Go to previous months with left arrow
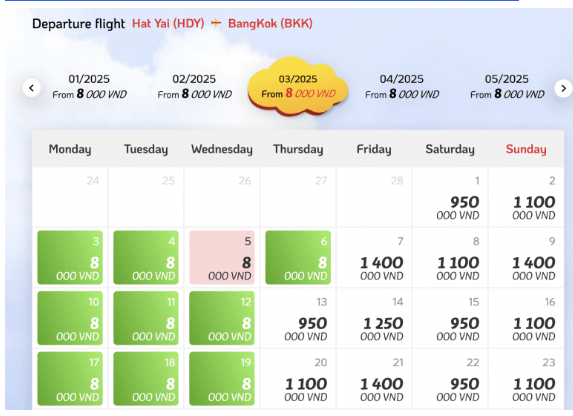The width and height of the screenshot is (573, 416). pyautogui.click(x=31, y=88)
